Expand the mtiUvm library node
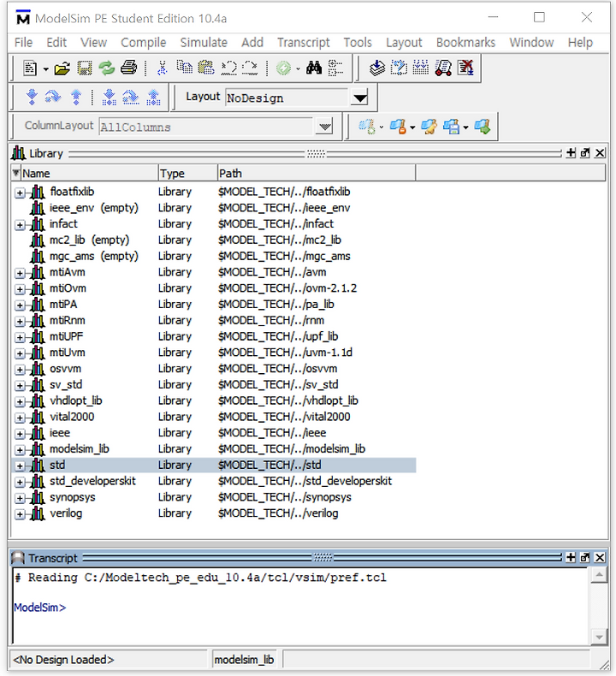 coord(20,353)
